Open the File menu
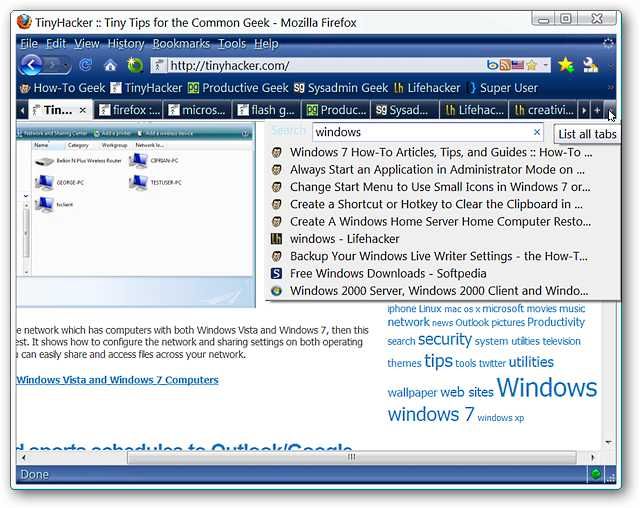This screenshot has width=640, height=508. pos(29,44)
